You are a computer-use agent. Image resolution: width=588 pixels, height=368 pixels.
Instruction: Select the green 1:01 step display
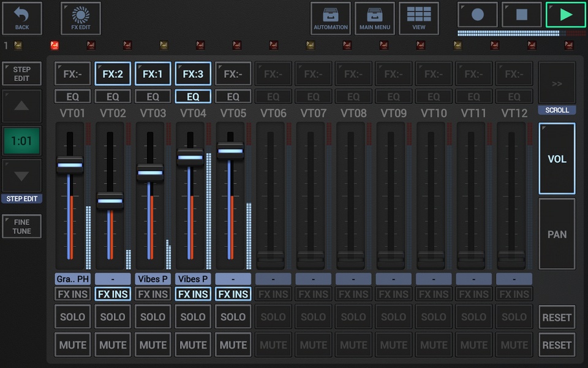click(22, 141)
